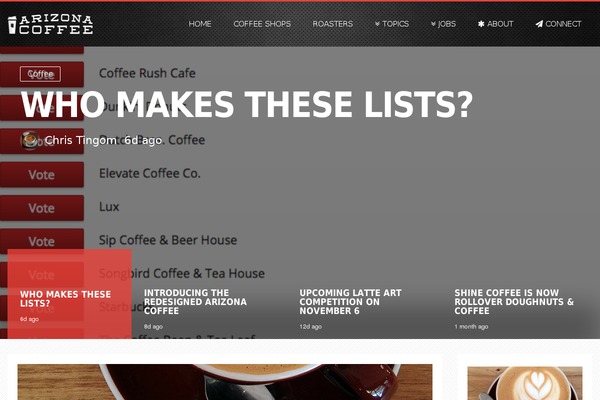Click the '12d ago' timestamp
This screenshot has height=400, width=600.
click(x=311, y=327)
